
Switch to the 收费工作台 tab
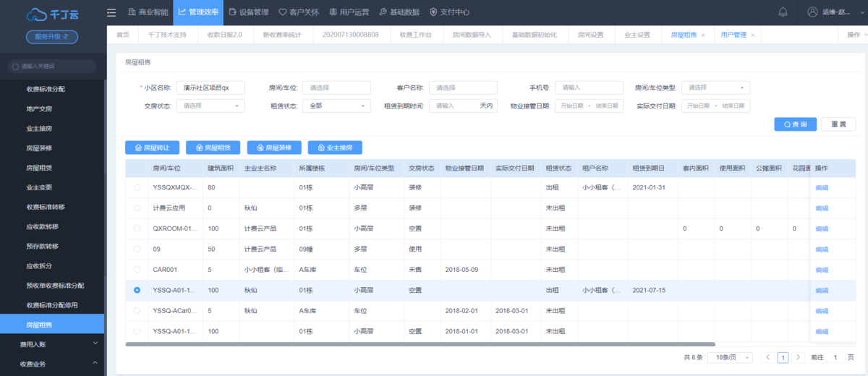pos(416,35)
